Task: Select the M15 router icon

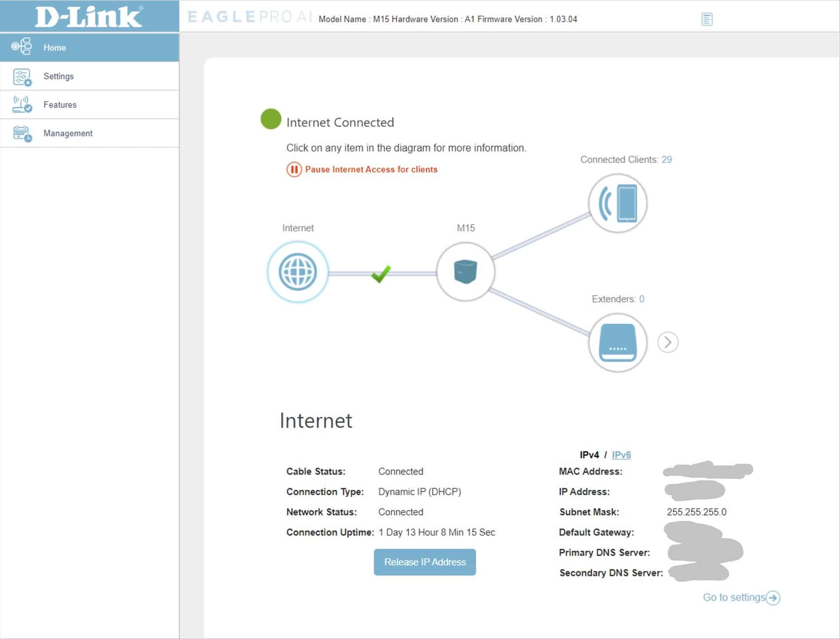Action: coord(466,272)
